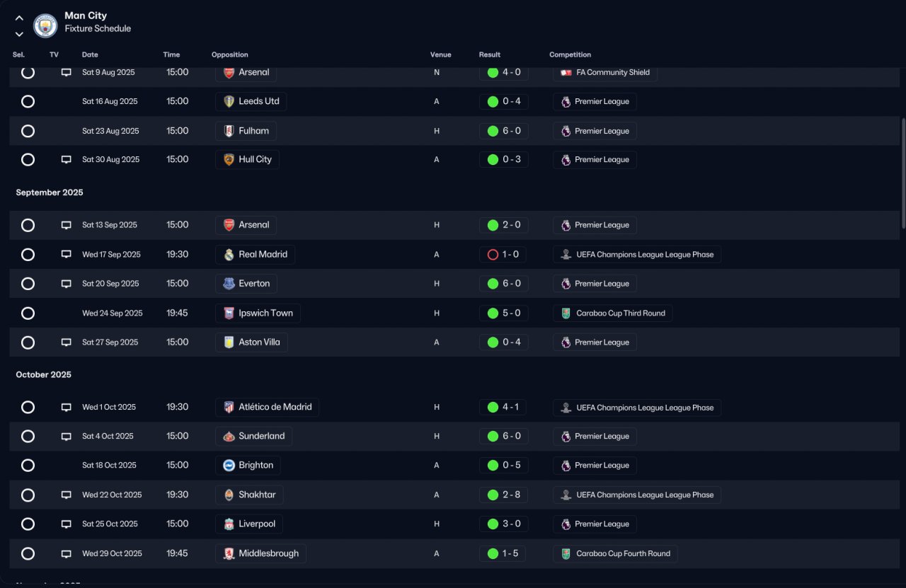Click the up chevron next to Man City
Image resolution: width=906 pixels, height=588 pixels.
click(19, 18)
